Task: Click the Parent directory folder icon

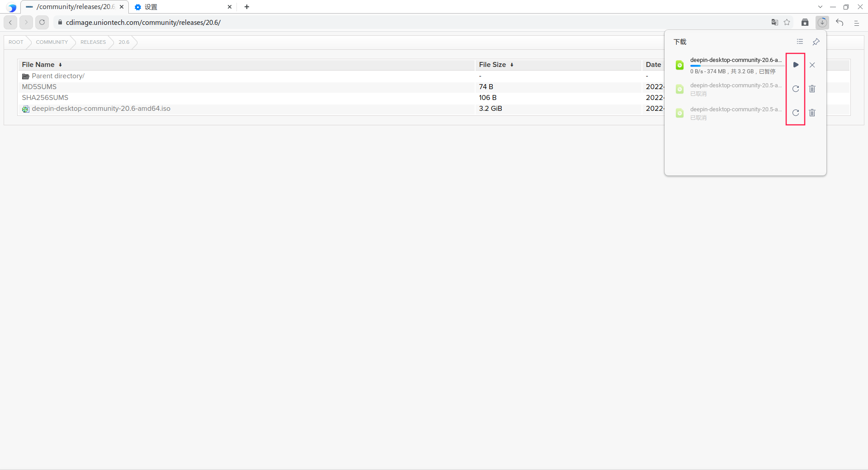Action: click(26, 76)
